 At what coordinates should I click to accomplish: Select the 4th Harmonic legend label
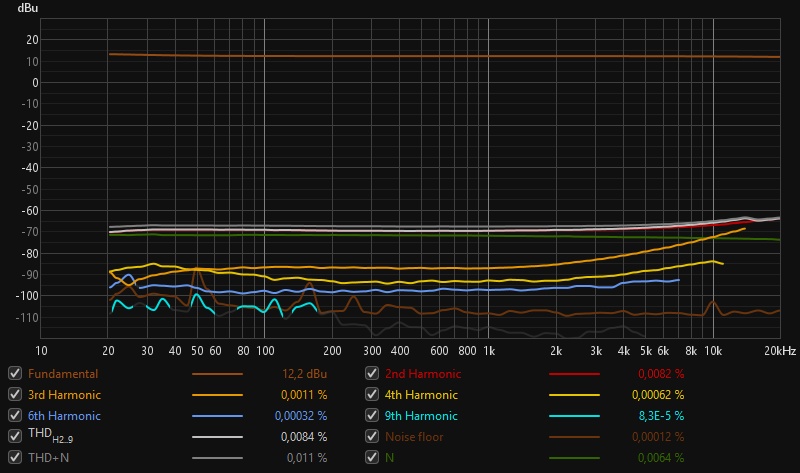pyautogui.click(x=421, y=395)
